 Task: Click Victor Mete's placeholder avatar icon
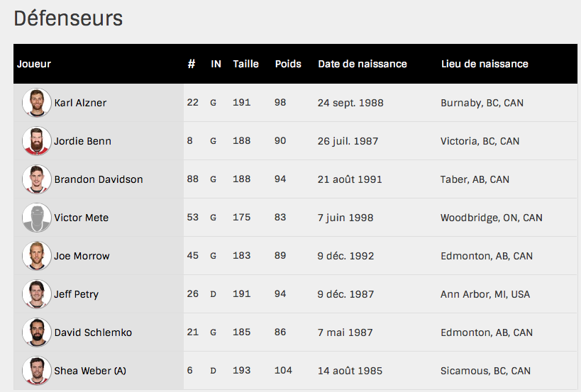point(36,218)
